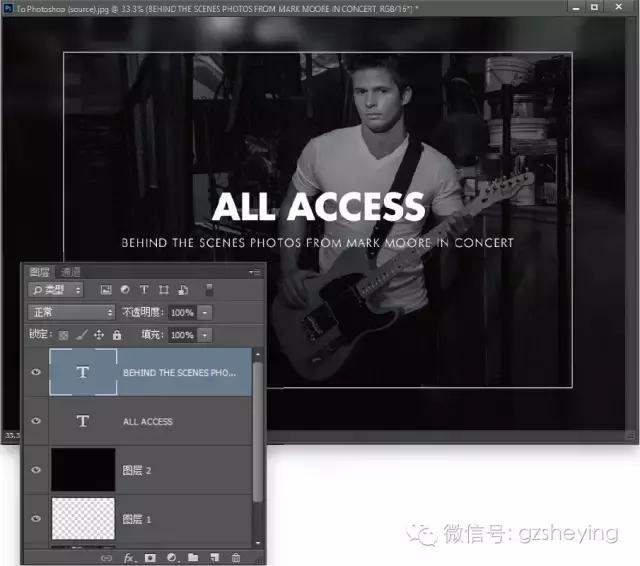Delete layer with trash icon
Screen dimensions: 640x566
tap(236, 558)
